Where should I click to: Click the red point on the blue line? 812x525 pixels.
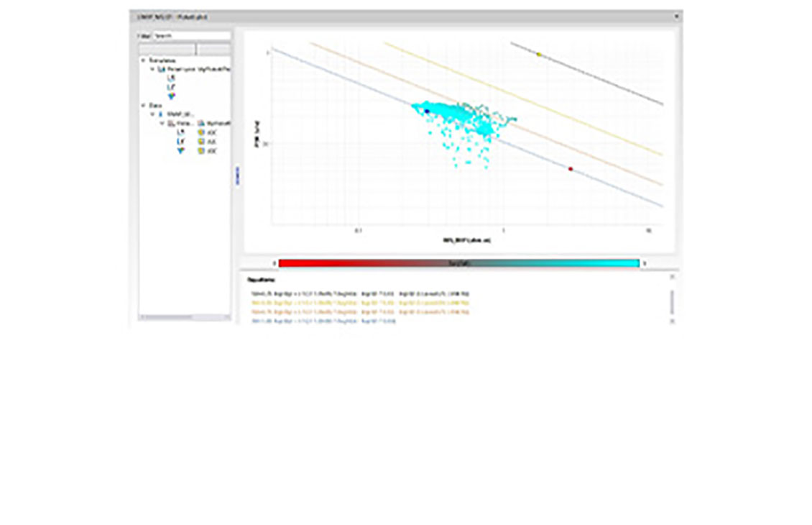click(x=571, y=169)
